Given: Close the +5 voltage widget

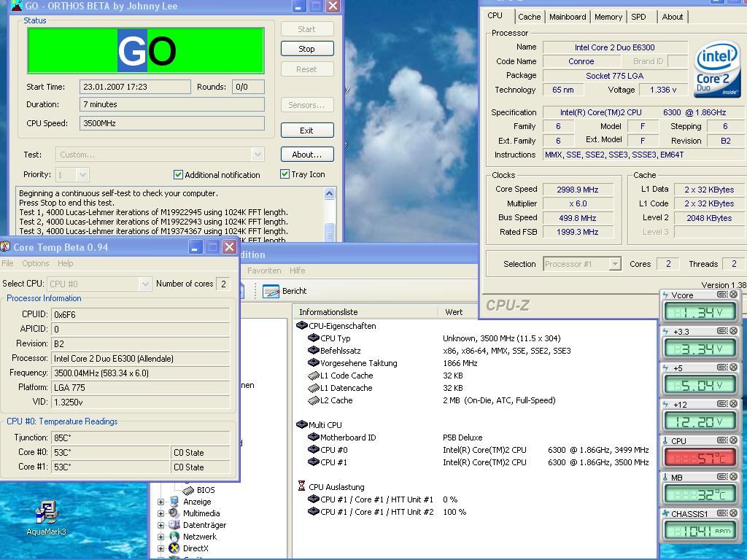Looking at the screenshot, I should click(x=734, y=367).
